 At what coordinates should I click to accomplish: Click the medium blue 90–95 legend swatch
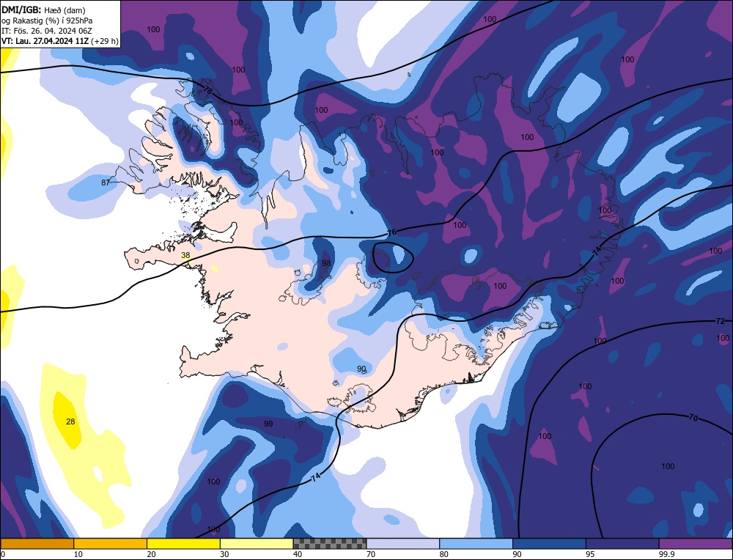[x=549, y=544]
